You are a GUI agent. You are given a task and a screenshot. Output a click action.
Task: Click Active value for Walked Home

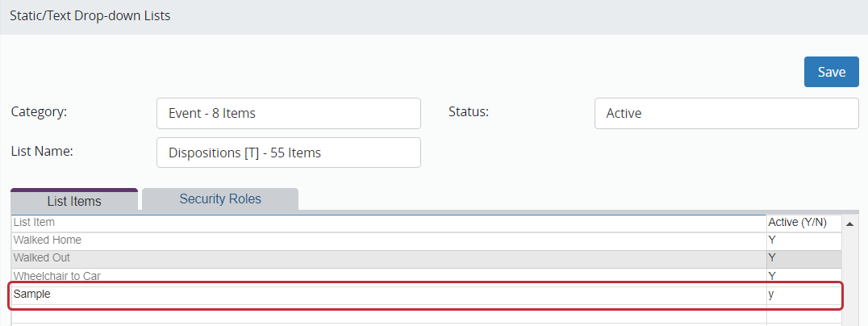[803, 240]
